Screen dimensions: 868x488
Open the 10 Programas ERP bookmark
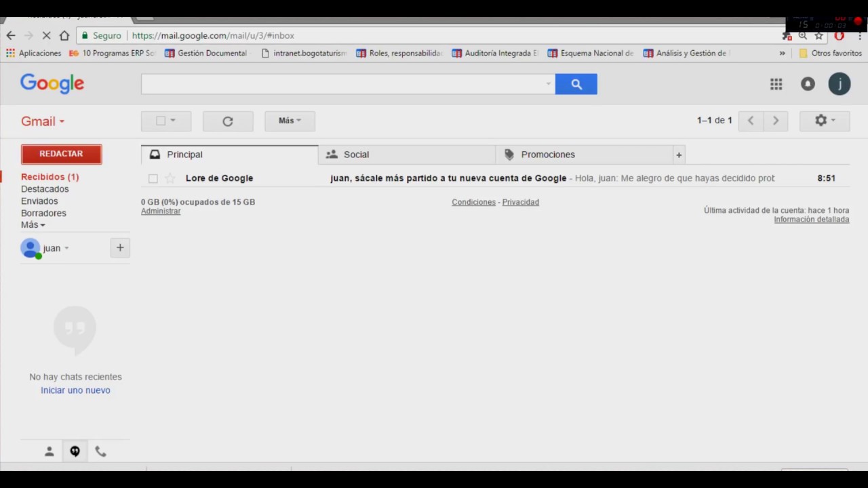[x=112, y=53]
